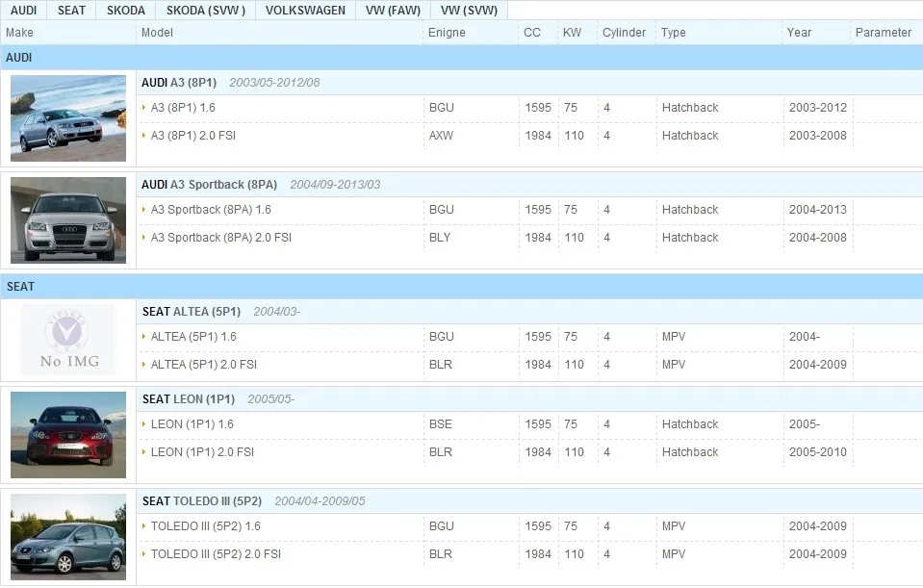Click the SEAT TOLEDO III (5P2) heading
Screen dimensions: 923x588
[x=202, y=500]
